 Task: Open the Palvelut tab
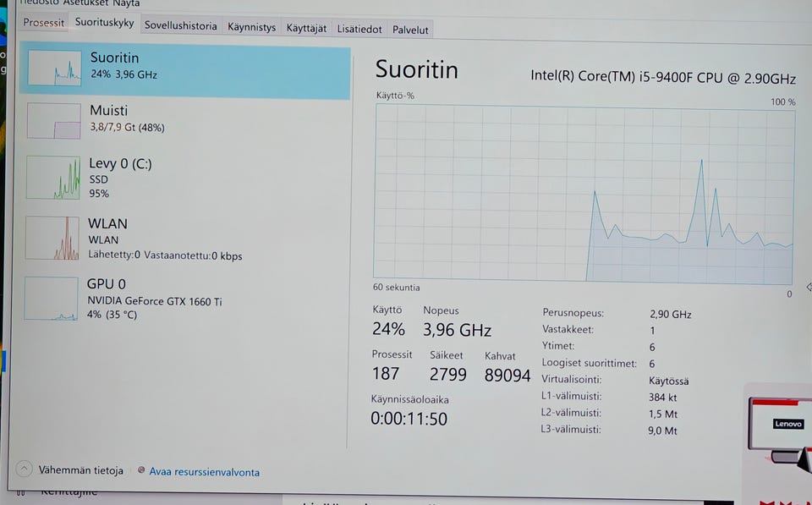410,30
